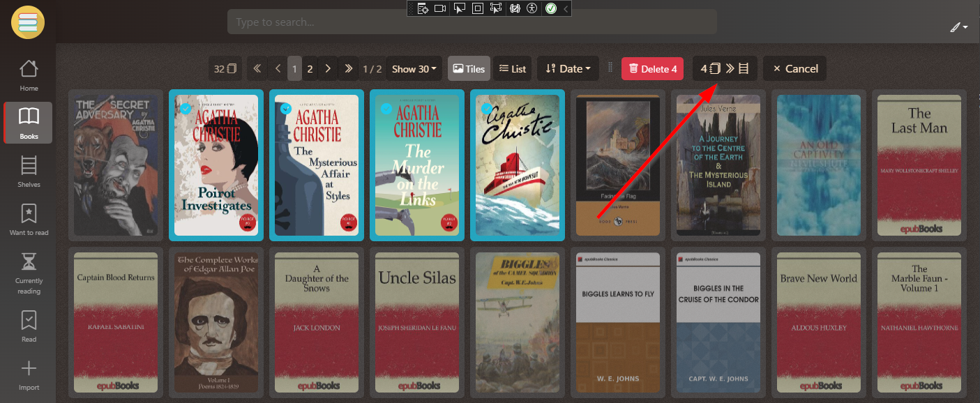Open the Show 30 page size dropdown

click(414, 68)
